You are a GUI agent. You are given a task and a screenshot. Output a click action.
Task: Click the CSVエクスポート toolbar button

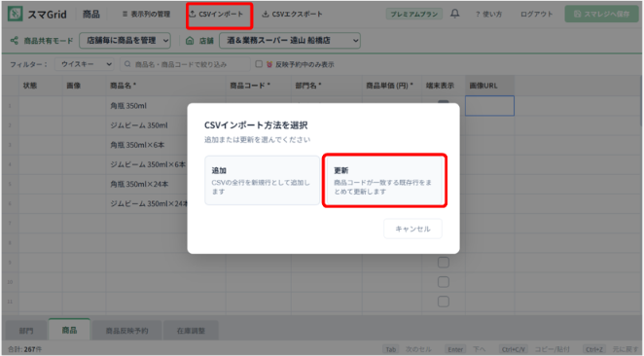(x=293, y=14)
